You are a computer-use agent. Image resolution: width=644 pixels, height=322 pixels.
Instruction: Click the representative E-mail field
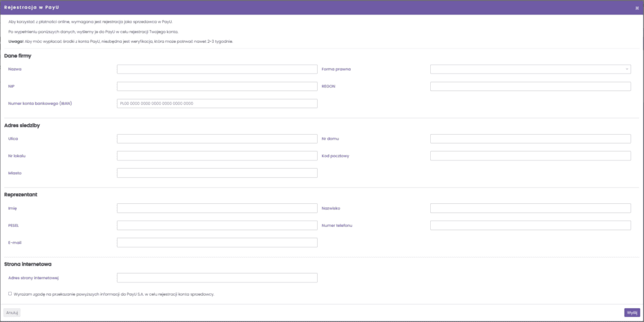[x=217, y=243]
